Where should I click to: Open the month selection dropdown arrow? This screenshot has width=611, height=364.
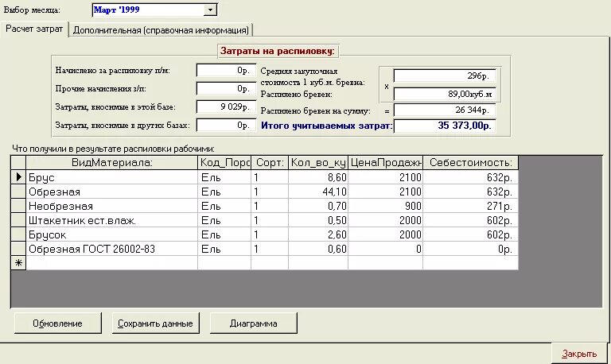pyautogui.click(x=210, y=10)
